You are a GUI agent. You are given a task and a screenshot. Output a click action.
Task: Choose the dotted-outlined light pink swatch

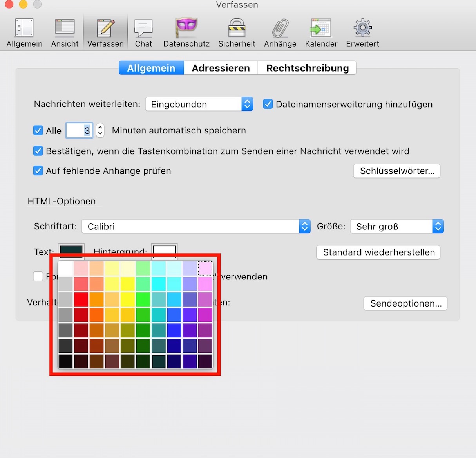coord(205,268)
